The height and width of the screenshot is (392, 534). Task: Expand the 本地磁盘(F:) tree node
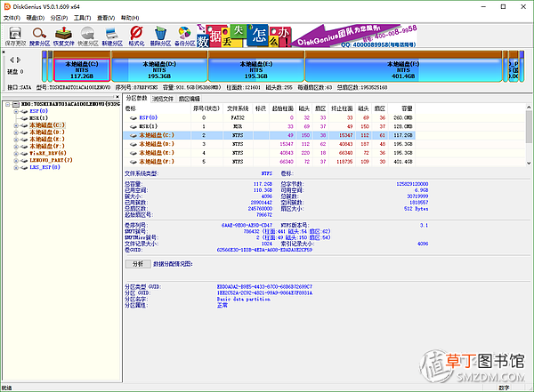tap(16, 147)
